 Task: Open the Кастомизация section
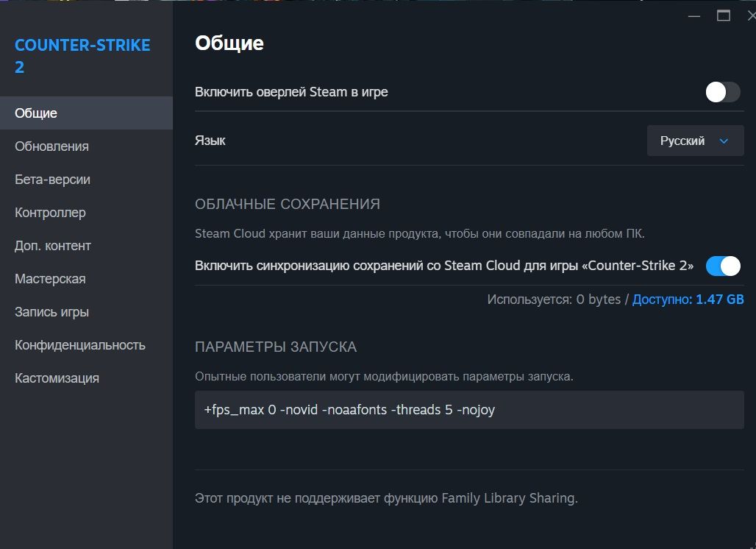click(x=57, y=378)
